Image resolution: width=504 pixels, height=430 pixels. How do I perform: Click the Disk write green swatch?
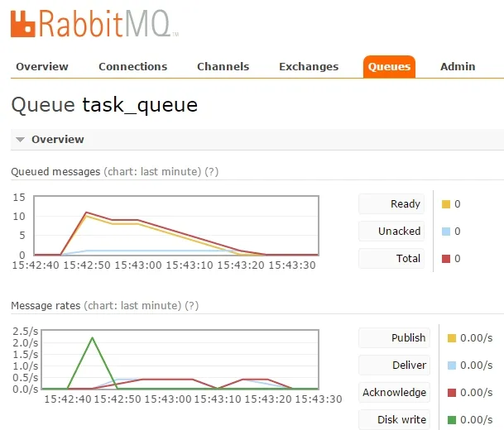[x=452, y=420]
